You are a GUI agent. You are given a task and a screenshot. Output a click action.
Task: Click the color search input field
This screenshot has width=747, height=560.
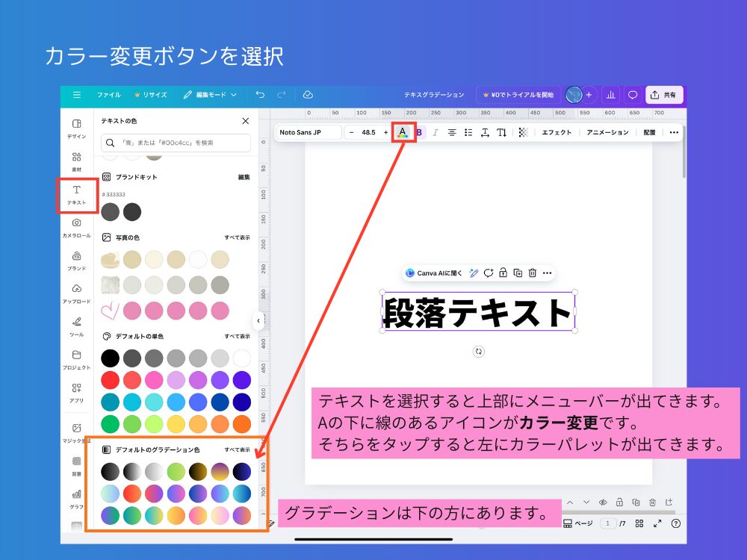(176, 143)
